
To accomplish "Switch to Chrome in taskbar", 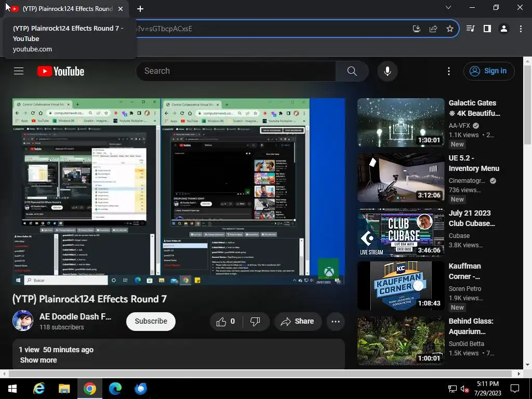I will coord(89,389).
